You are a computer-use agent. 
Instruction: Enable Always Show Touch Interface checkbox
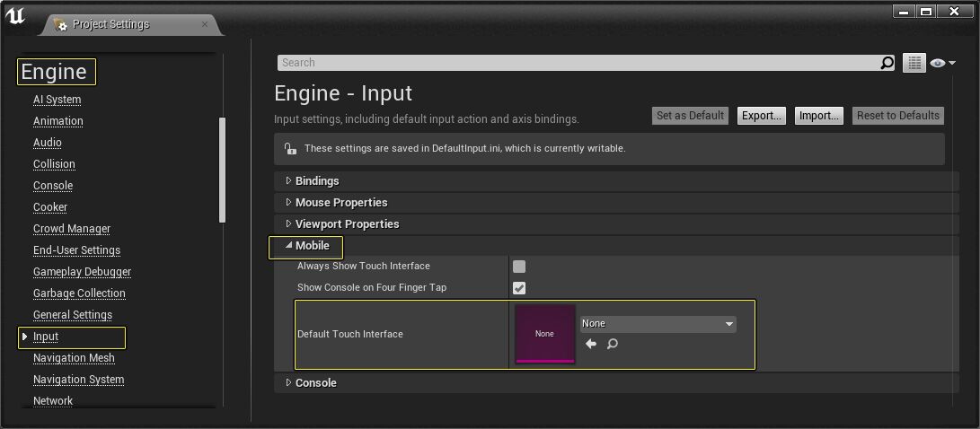(519, 267)
